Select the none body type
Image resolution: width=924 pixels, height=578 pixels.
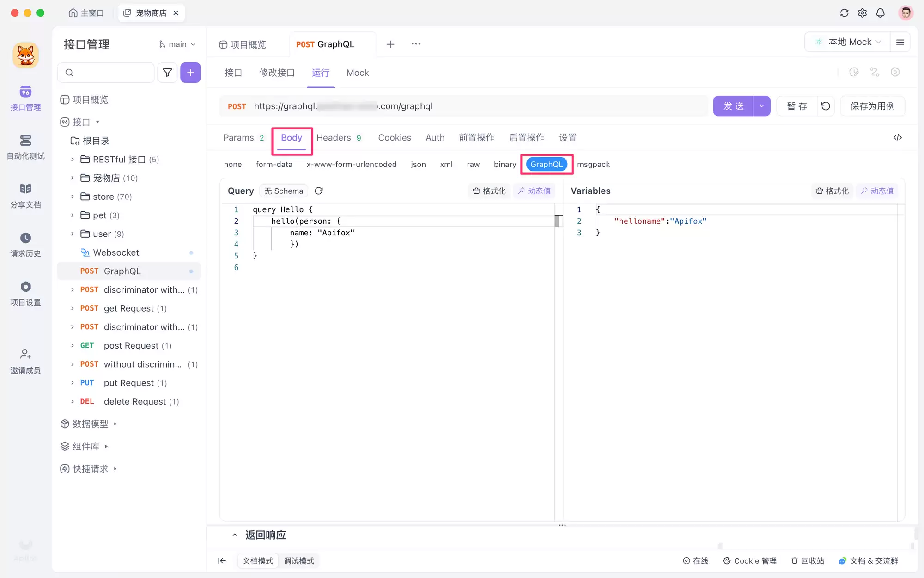(233, 164)
